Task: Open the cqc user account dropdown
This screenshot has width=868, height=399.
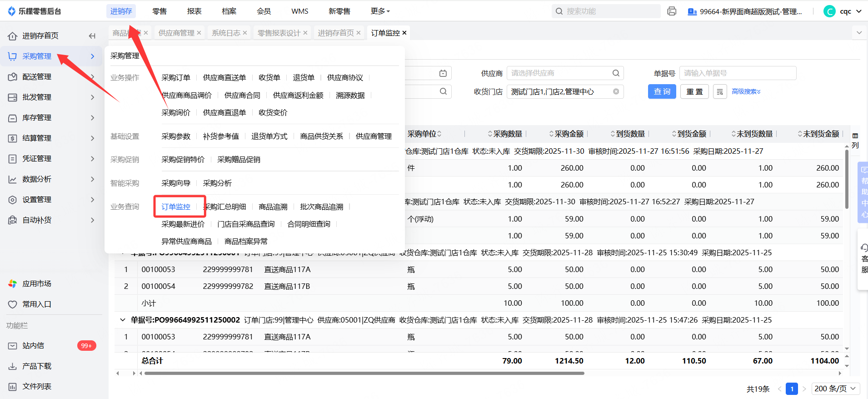Action: (843, 11)
